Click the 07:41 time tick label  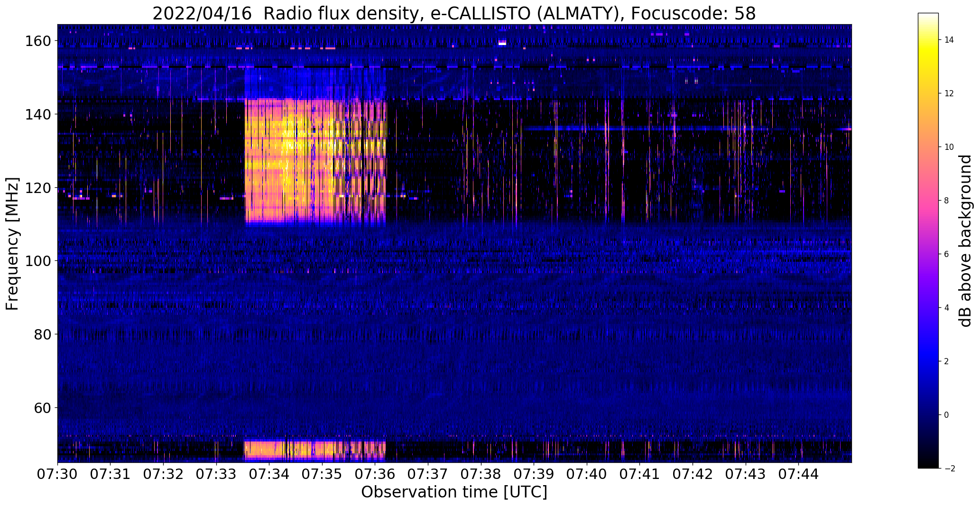(x=640, y=474)
